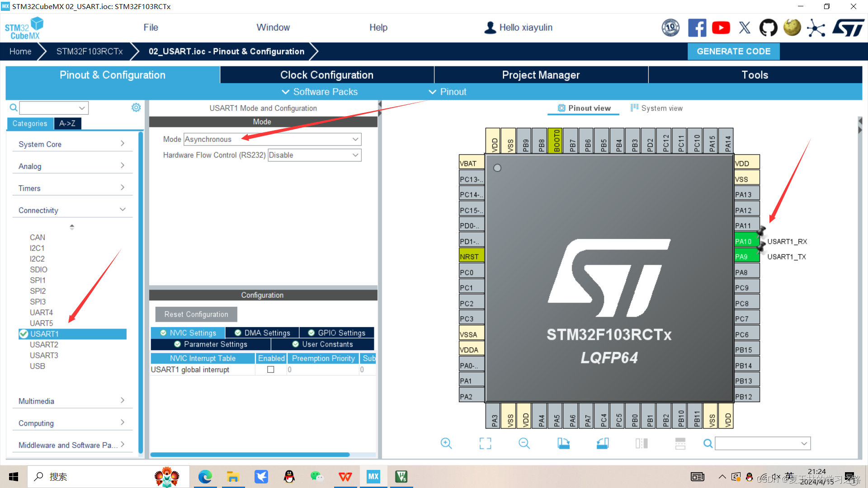Open the DMA Settings tab

[262, 333]
